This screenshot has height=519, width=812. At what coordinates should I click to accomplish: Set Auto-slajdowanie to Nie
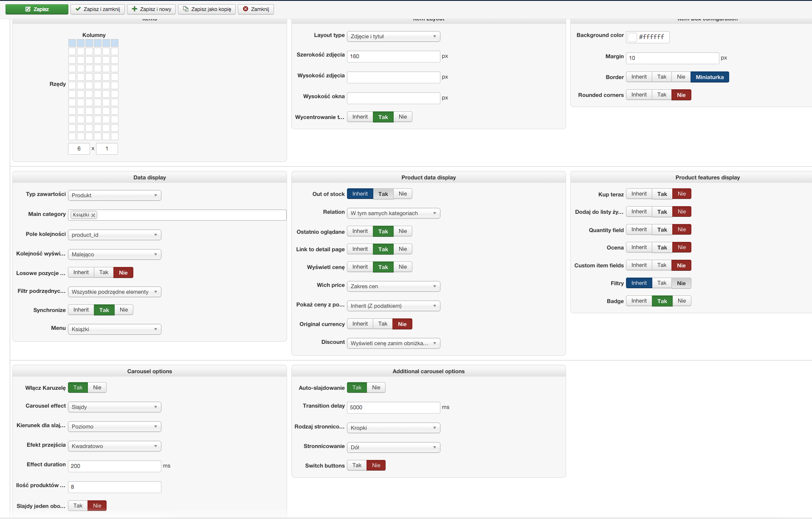click(376, 388)
